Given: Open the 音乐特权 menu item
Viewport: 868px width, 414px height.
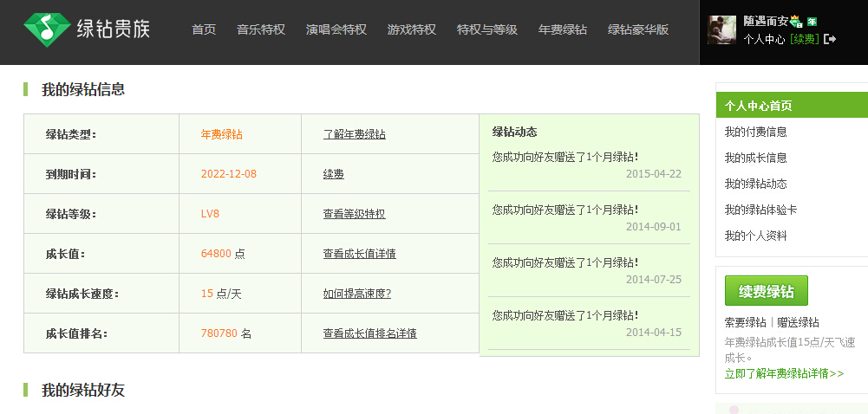Looking at the screenshot, I should click(x=261, y=29).
